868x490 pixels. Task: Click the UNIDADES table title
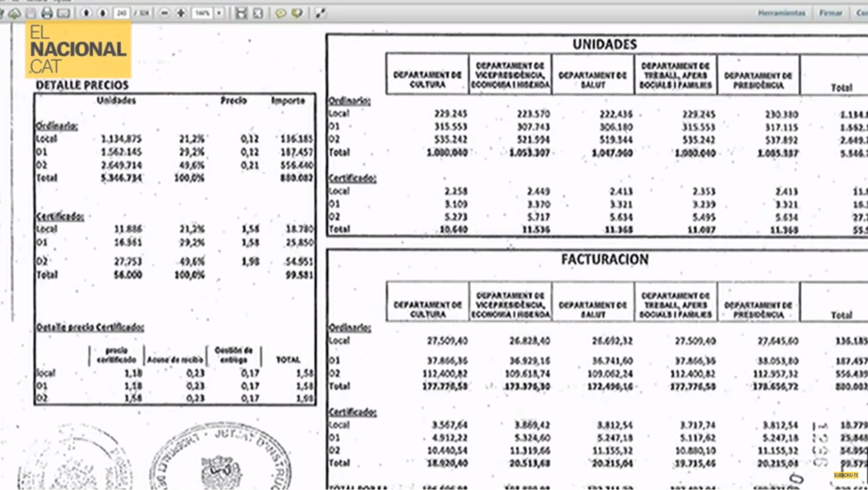[604, 44]
